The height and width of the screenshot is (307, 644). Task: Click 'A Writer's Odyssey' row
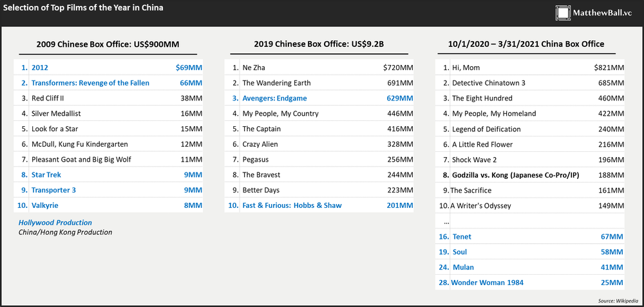tap(530, 205)
